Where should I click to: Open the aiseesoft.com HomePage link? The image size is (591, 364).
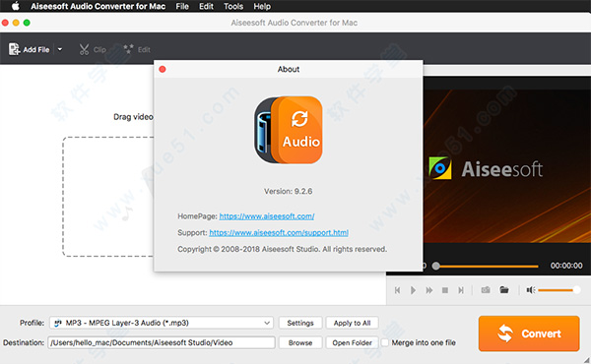tap(267, 216)
